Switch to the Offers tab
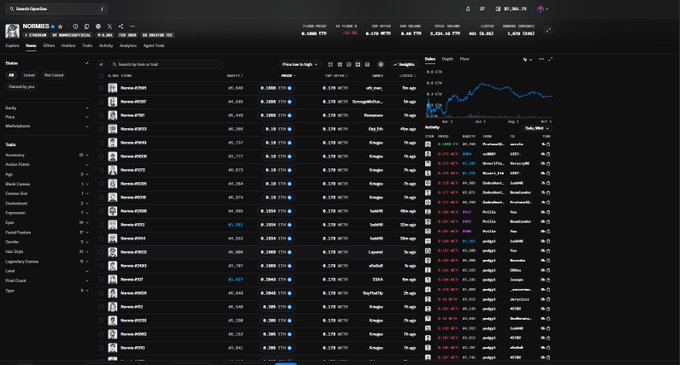The width and height of the screenshot is (680, 365). pos(49,46)
